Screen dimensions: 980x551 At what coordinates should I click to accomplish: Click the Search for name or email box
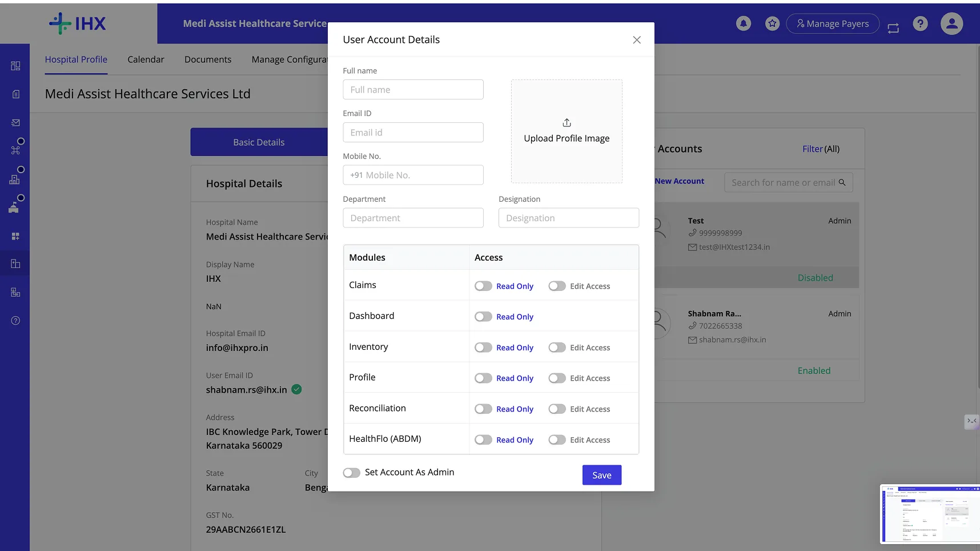(x=789, y=182)
